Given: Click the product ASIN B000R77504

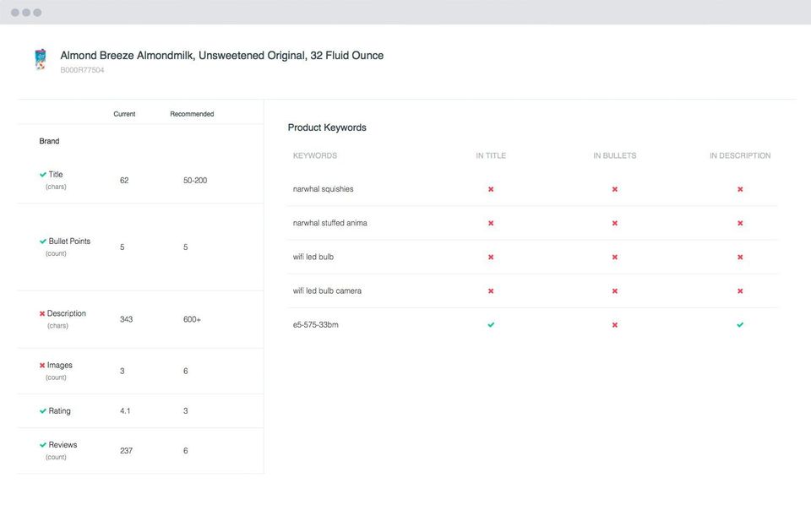Looking at the screenshot, I should click(x=82, y=70).
